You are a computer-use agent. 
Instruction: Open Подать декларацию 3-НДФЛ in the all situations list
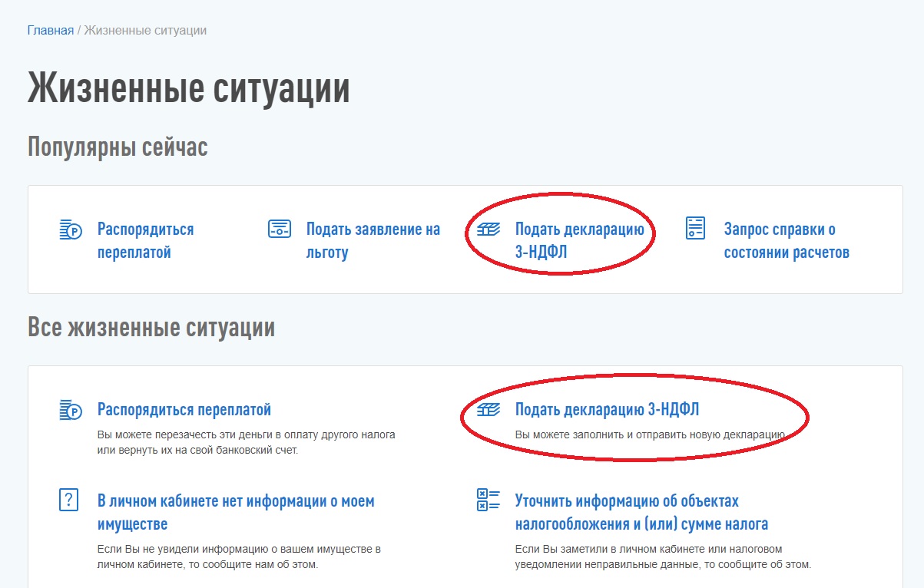[x=607, y=410]
